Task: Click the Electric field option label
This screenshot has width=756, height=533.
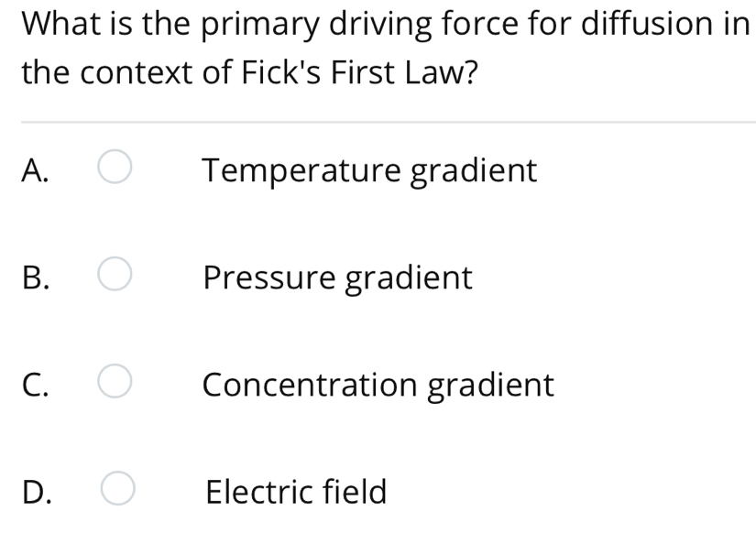Action: point(296,492)
